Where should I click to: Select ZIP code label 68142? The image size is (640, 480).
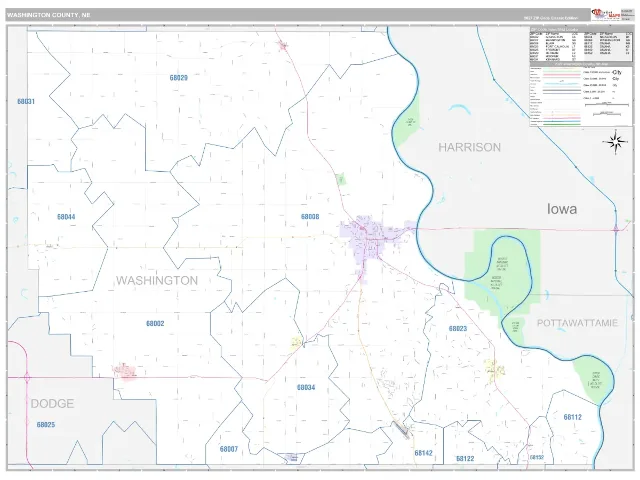coord(423,453)
